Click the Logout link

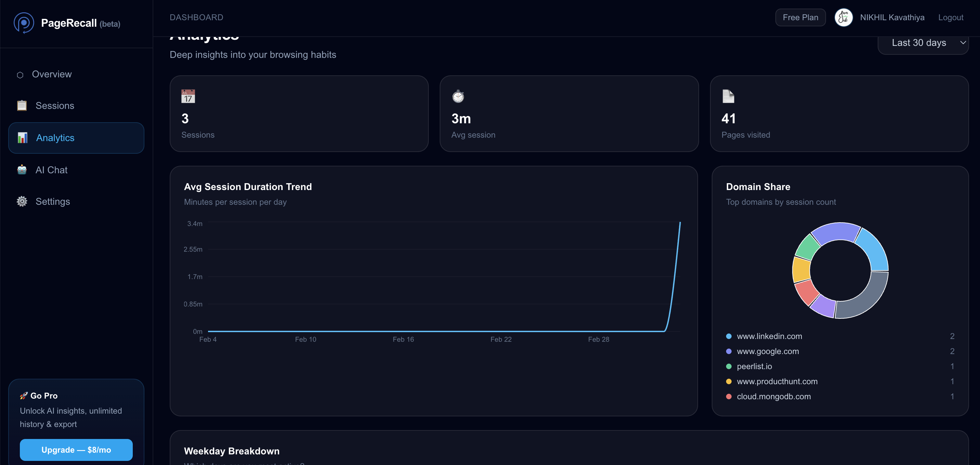(950, 17)
